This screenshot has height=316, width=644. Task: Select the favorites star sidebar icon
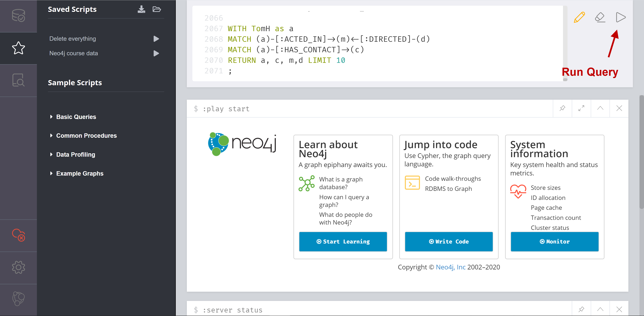[x=18, y=48]
